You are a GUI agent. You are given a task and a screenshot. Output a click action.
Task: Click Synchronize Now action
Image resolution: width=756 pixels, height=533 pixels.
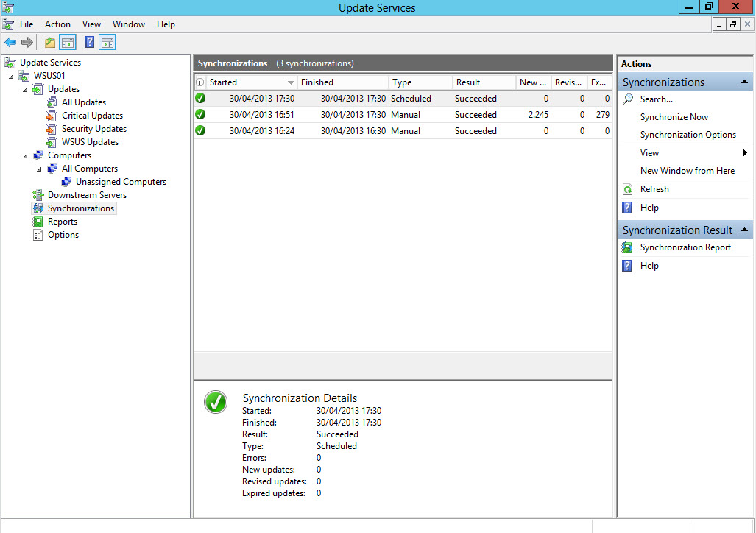pyautogui.click(x=674, y=117)
